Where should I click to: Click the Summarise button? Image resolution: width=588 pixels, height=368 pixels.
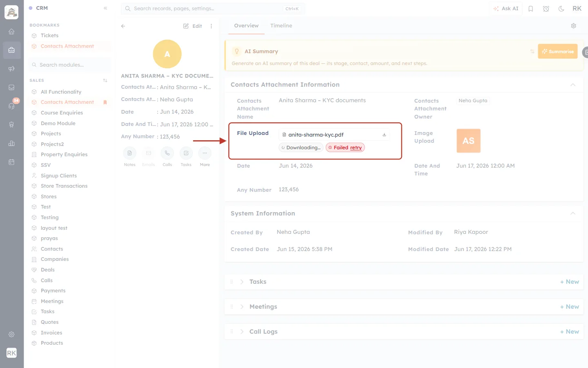pyautogui.click(x=558, y=52)
